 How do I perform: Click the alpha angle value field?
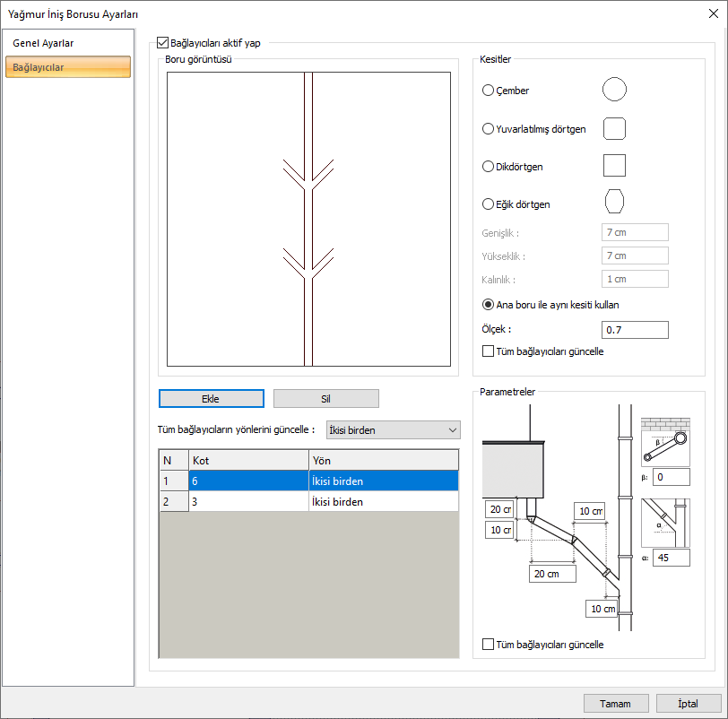671,558
